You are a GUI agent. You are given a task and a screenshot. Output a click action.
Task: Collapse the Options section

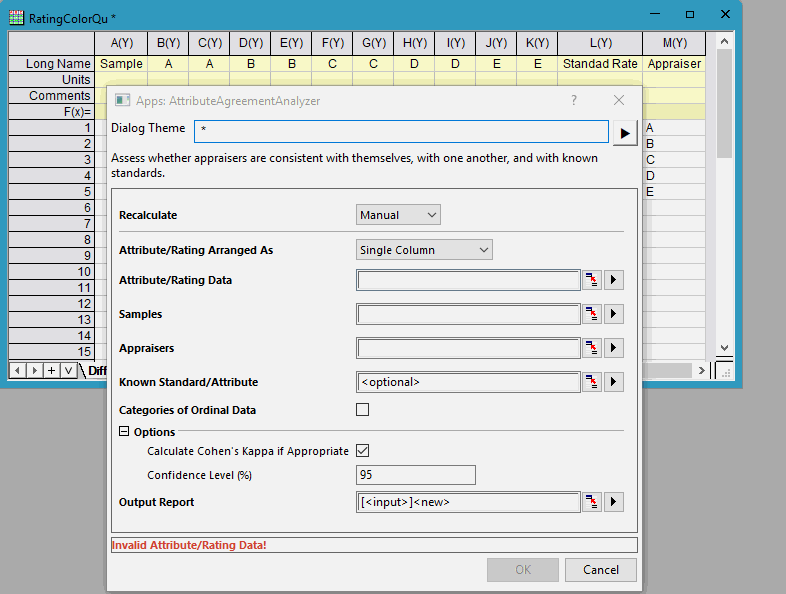tap(124, 432)
